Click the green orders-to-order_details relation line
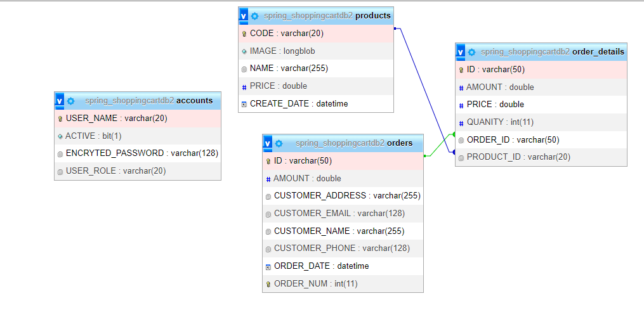The image size is (644, 336). (x=440, y=146)
